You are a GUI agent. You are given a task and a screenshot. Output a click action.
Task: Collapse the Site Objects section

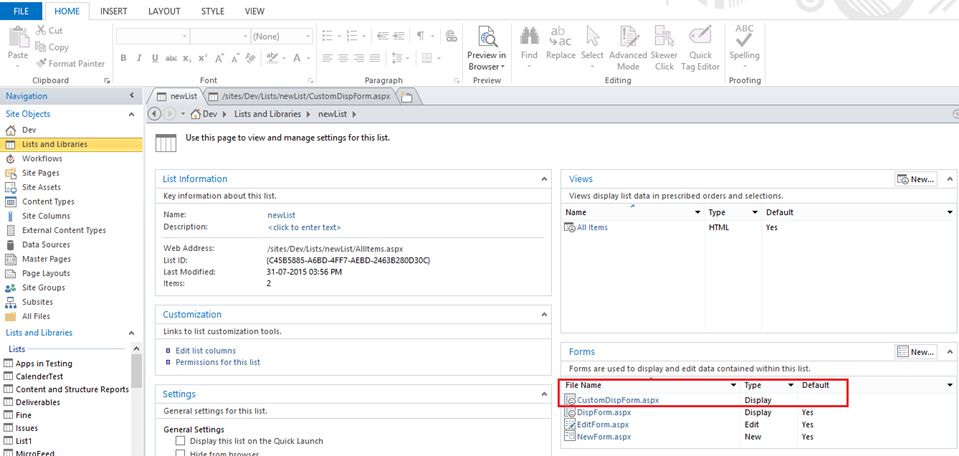pyautogui.click(x=131, y=114)
